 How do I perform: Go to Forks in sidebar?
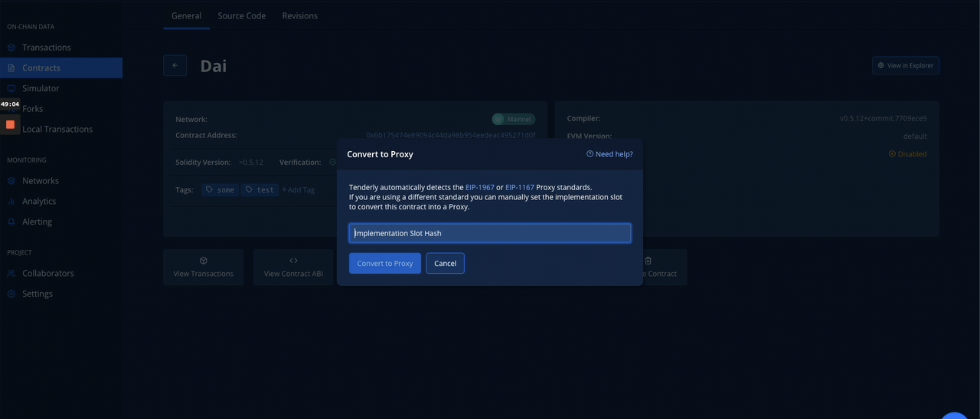[x=32, y=109]
